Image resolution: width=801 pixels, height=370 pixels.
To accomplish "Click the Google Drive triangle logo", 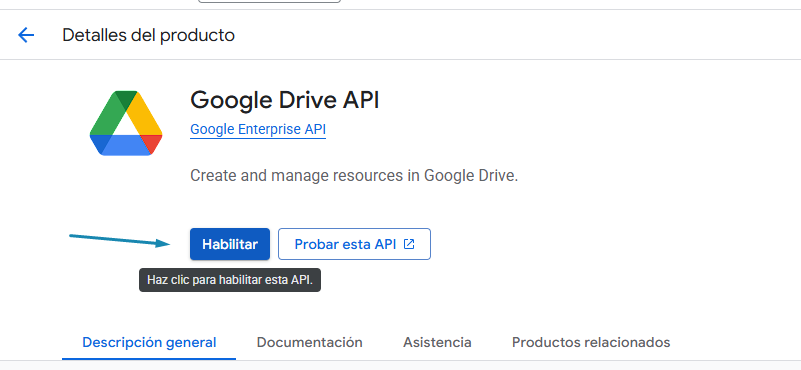I will click(126, 123).
